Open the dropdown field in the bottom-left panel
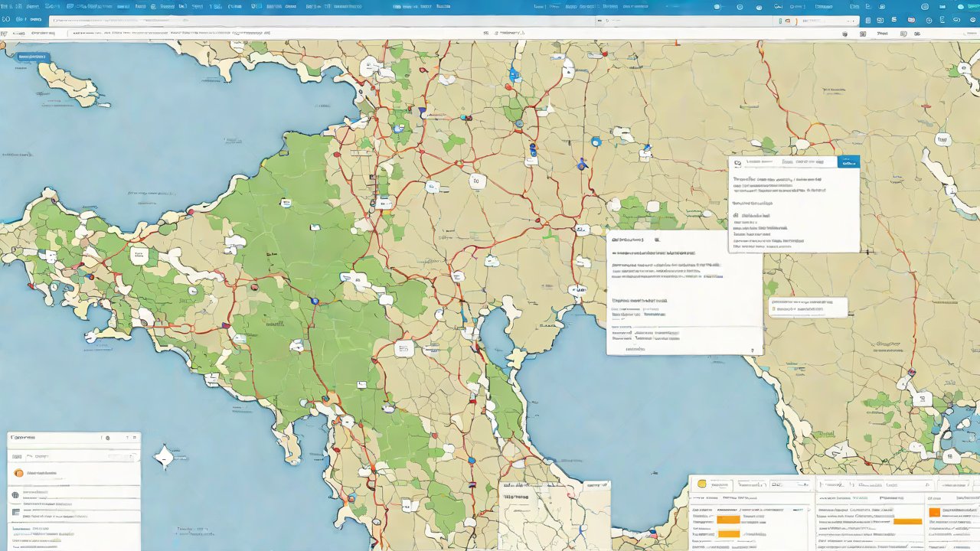 [x=73, y=455]
